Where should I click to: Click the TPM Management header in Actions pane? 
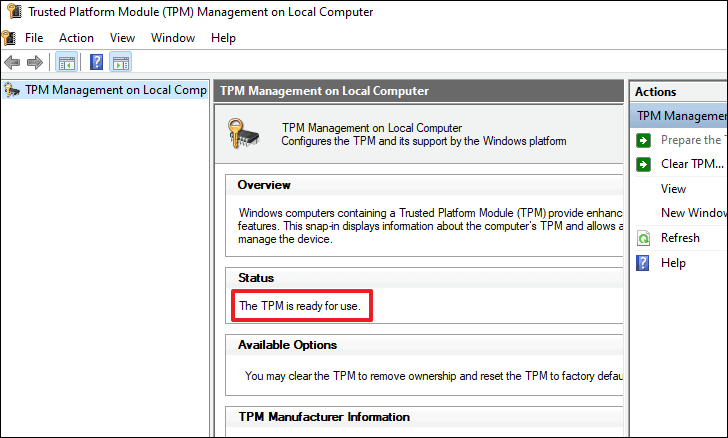coord(679,116)
